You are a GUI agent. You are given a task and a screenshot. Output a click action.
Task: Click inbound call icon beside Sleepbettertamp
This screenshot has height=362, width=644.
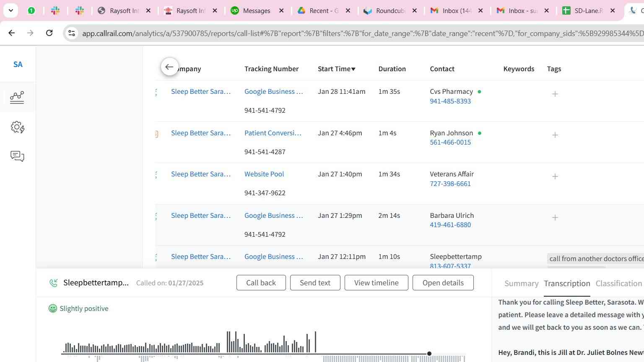point(54,283)
